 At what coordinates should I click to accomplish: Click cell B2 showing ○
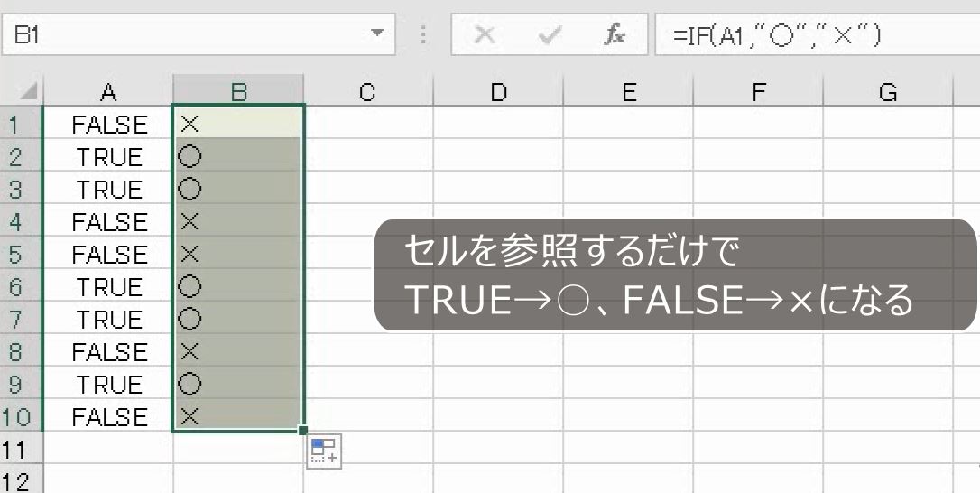(238, 154)
